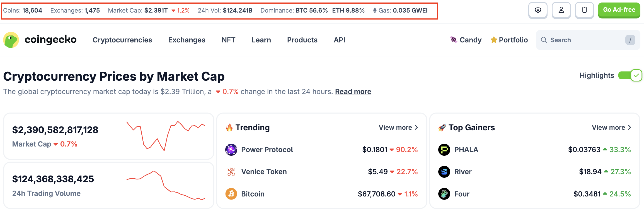Click the Venice Token icon under Trending
Image resolution: width=644 pixels, height=216 pixels.
pos(231,171)
